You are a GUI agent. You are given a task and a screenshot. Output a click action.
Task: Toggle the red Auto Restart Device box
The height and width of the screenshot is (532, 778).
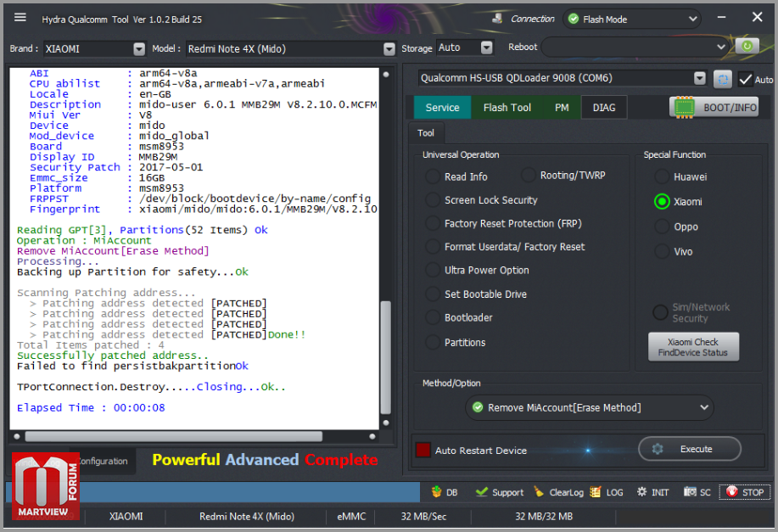pyautogui.click(x=423, y=450)
